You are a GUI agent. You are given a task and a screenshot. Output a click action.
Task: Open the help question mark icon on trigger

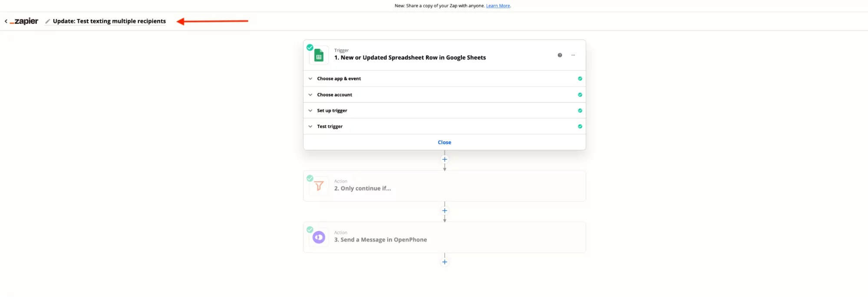point(560,55)
